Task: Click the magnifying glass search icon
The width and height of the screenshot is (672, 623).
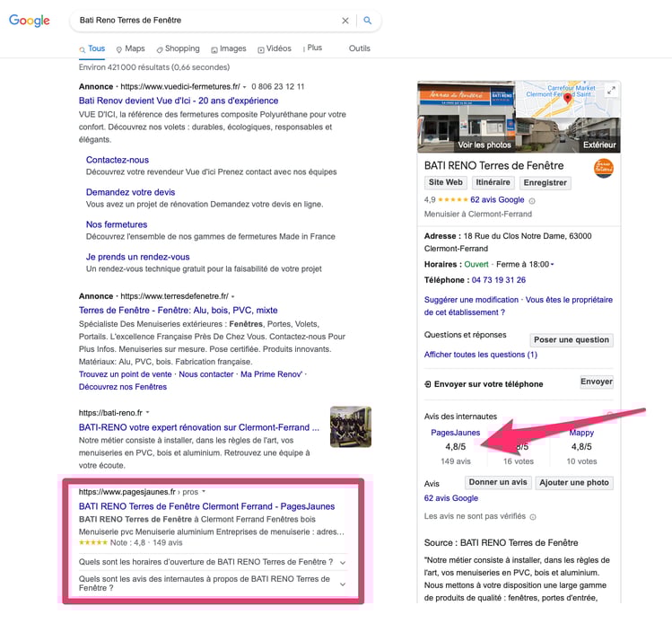Action: (x=367, y=21)
